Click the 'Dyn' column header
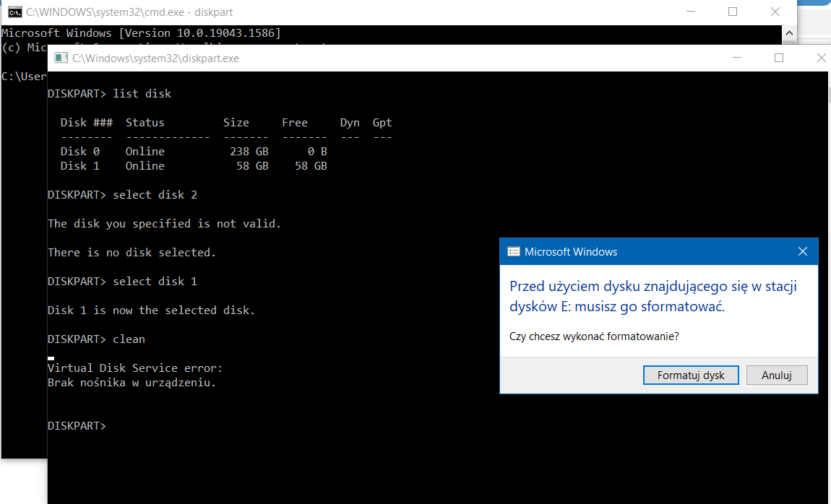 (350, 122)
